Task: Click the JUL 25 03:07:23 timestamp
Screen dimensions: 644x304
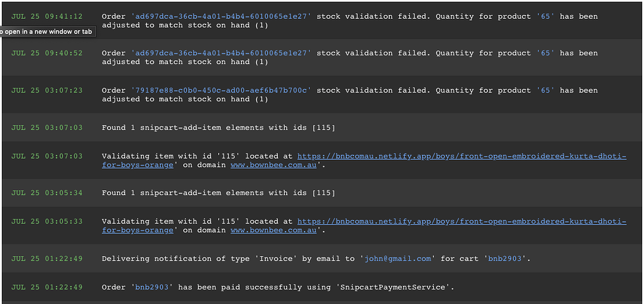Action: pyautogui.click(x=47, y=91)
